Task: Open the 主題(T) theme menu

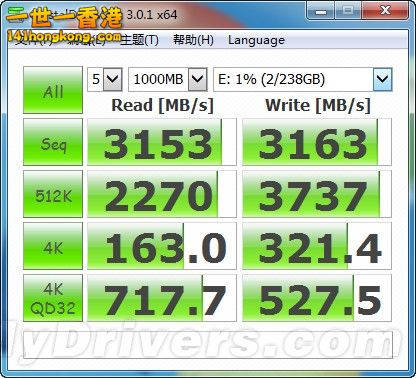Action: click(x=139, y=40)
